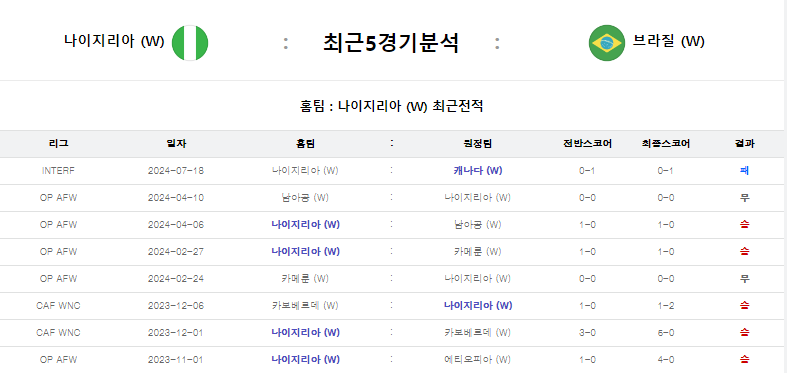The image size is (787, 373).
Task: Click the 원정팀 column header
Action: pos(478,144)
